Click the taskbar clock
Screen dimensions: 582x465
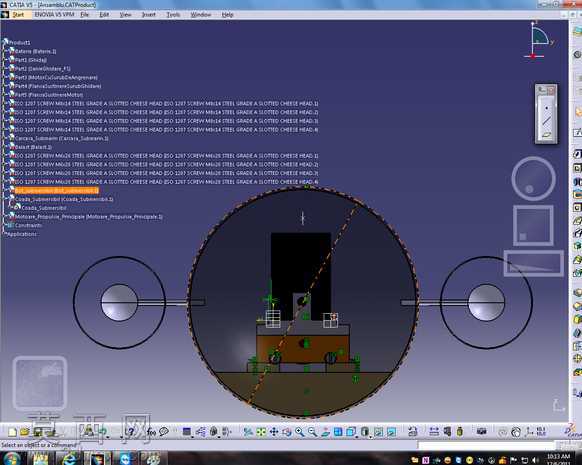[x=558, y=459]
